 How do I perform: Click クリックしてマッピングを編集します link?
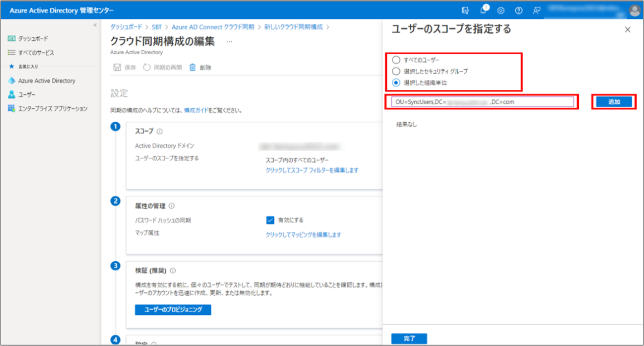303,234
